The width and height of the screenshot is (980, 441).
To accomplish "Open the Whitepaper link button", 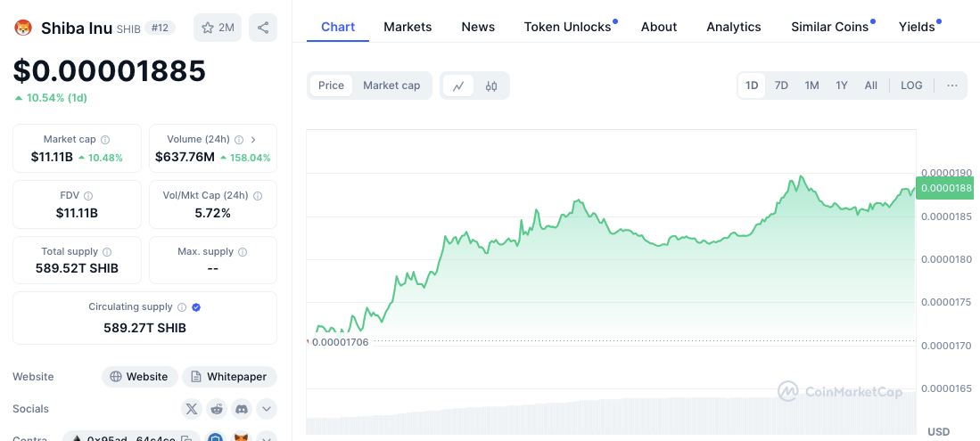I will click(x=229, y=377).
